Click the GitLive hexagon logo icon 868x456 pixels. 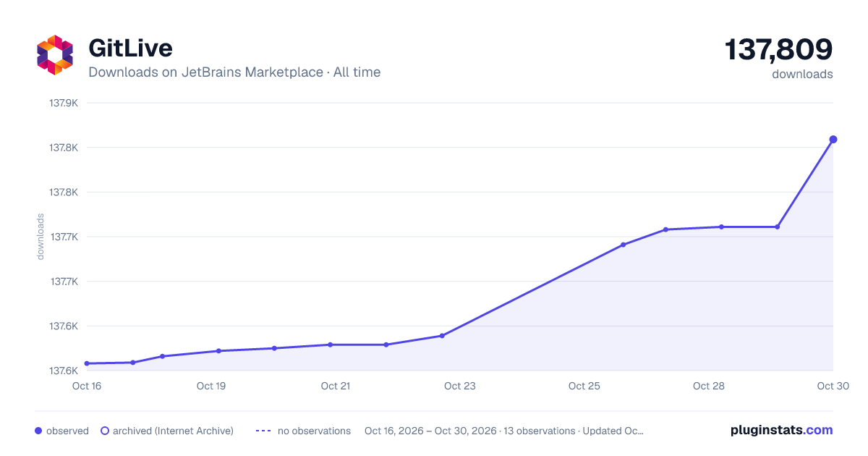pyautogui.click(x=55, y=55)
